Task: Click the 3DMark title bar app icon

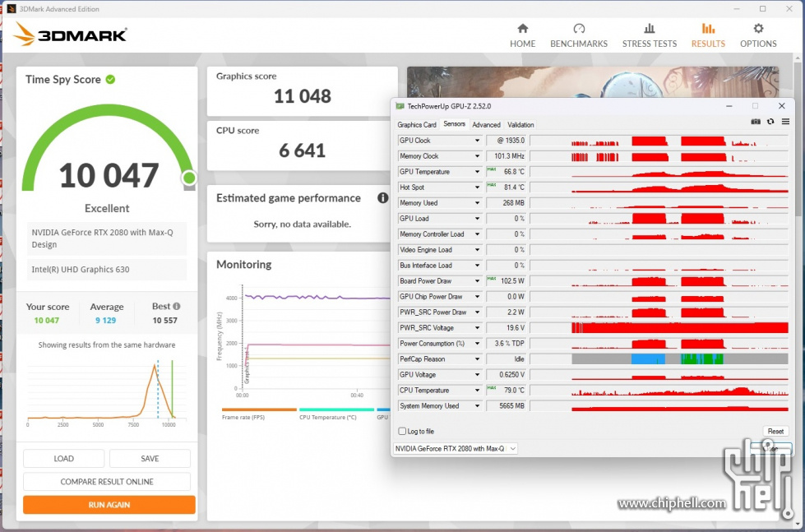Action: click(x=11, y=9)
